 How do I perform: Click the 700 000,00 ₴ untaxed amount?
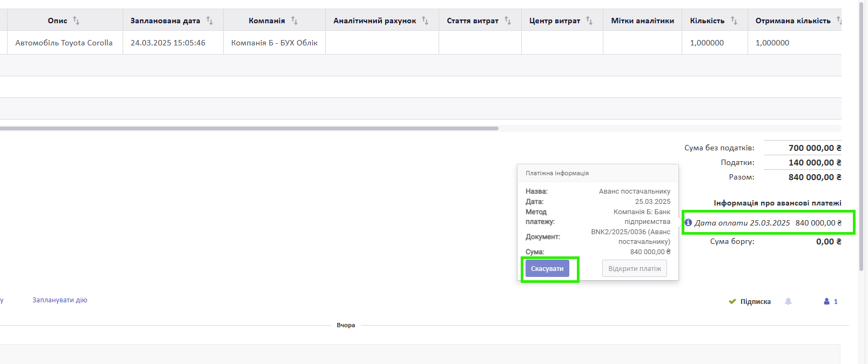(815, 148)
